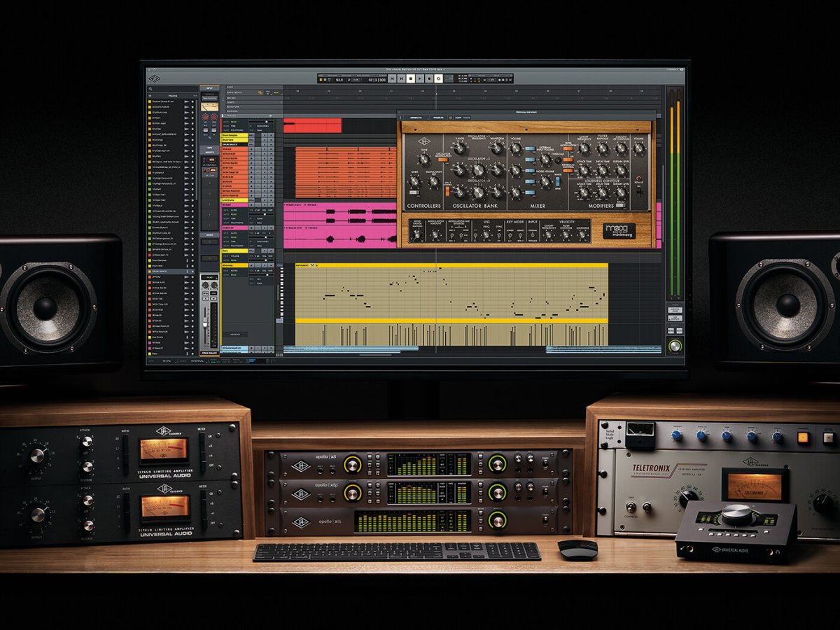Open the Minimoog track VIEW Notes selector
Image resolution: width=840 pixels, height=630 pixels.
(x=234, y=271)
